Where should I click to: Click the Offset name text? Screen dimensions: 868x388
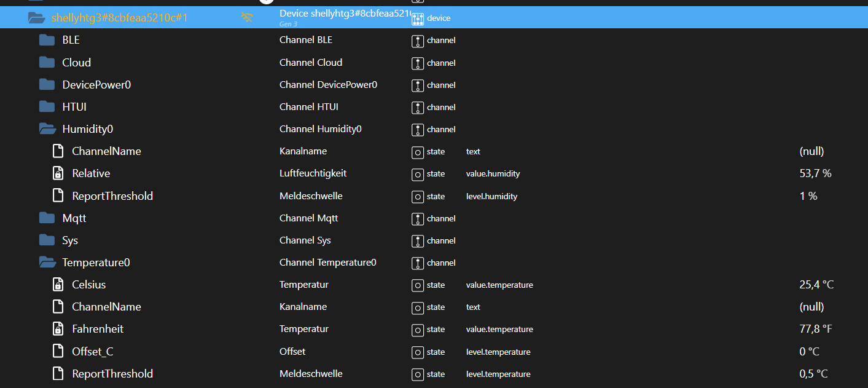click(292, 351)
